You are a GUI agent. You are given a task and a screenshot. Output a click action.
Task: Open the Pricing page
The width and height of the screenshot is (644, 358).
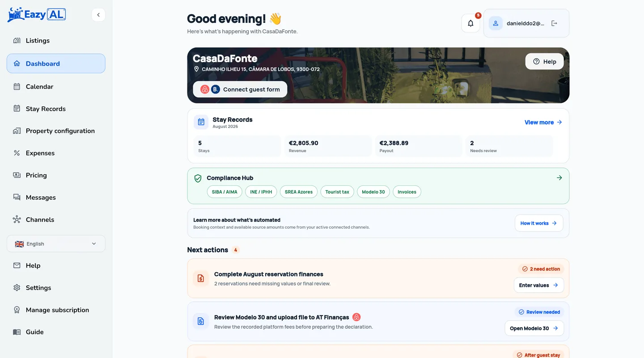pos(56,175)
